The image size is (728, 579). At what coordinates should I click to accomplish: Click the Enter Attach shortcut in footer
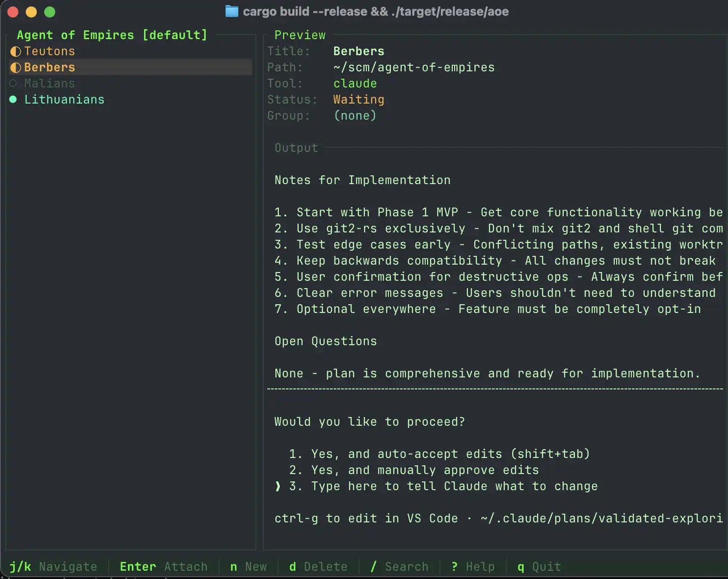tap(163, 567)
